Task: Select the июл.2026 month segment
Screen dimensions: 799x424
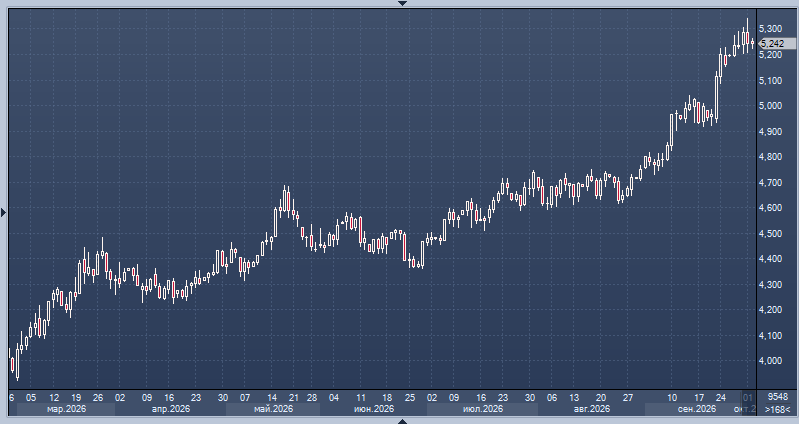Action: (482, 409)
